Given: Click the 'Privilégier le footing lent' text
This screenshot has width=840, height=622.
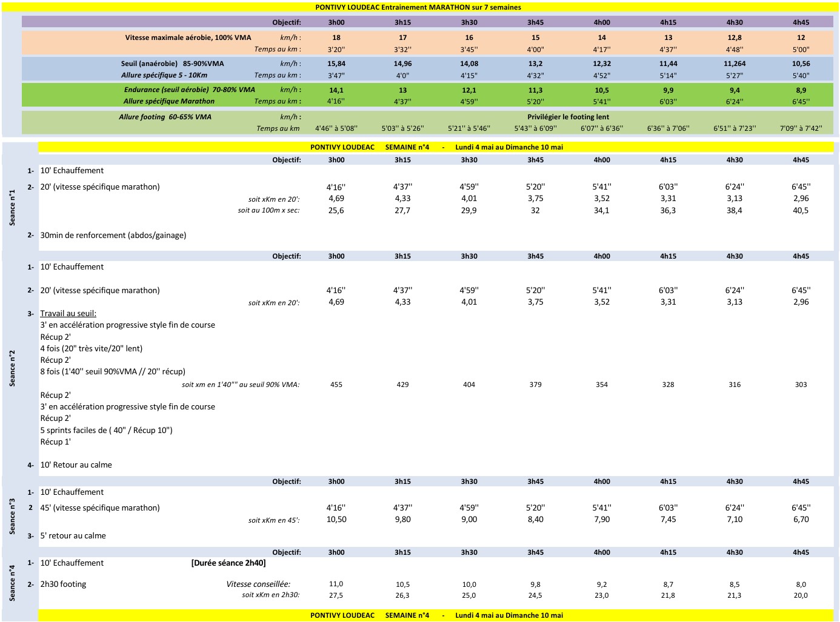Looking at the screenshot, I should [568, 117].
